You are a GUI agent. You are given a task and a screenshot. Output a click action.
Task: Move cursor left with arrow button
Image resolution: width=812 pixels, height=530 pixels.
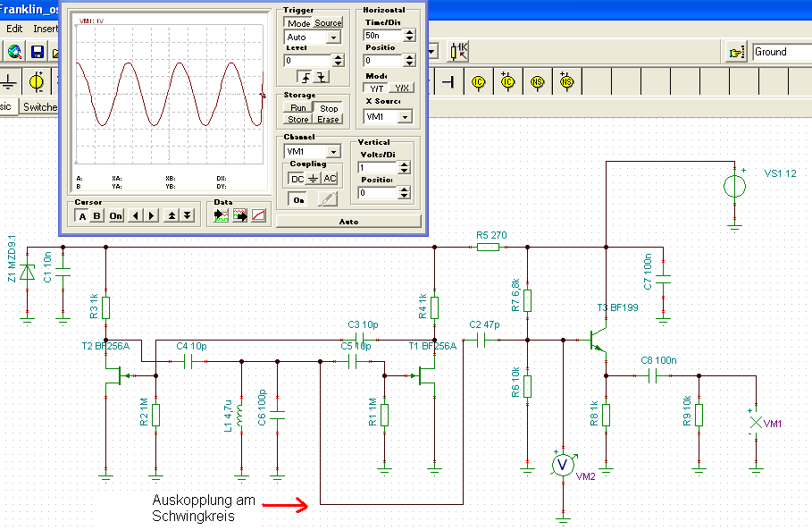click(x=136, y=215)
